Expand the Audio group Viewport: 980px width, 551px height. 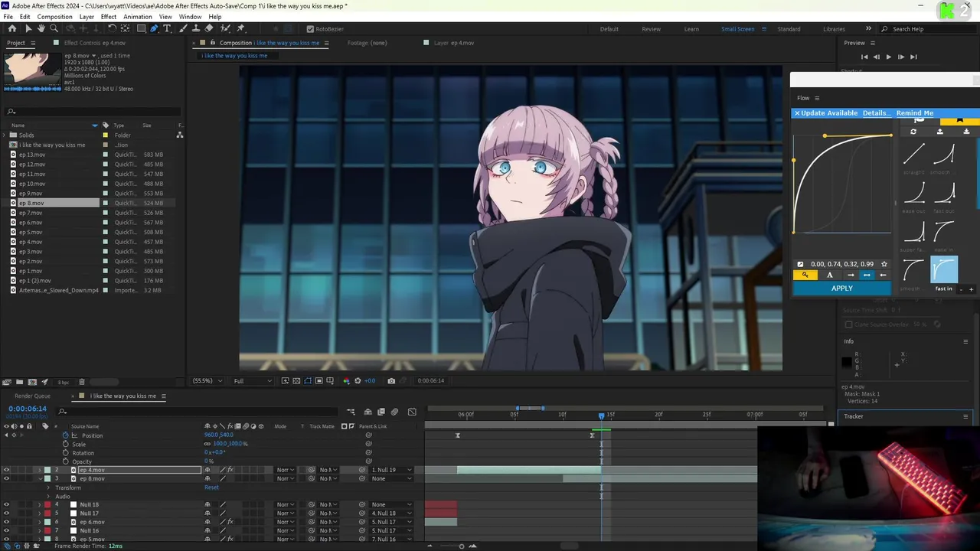tap(48, 497)
